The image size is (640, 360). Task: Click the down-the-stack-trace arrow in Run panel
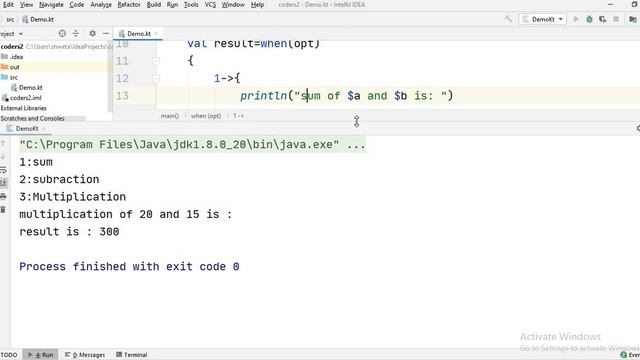click(3, 156)
